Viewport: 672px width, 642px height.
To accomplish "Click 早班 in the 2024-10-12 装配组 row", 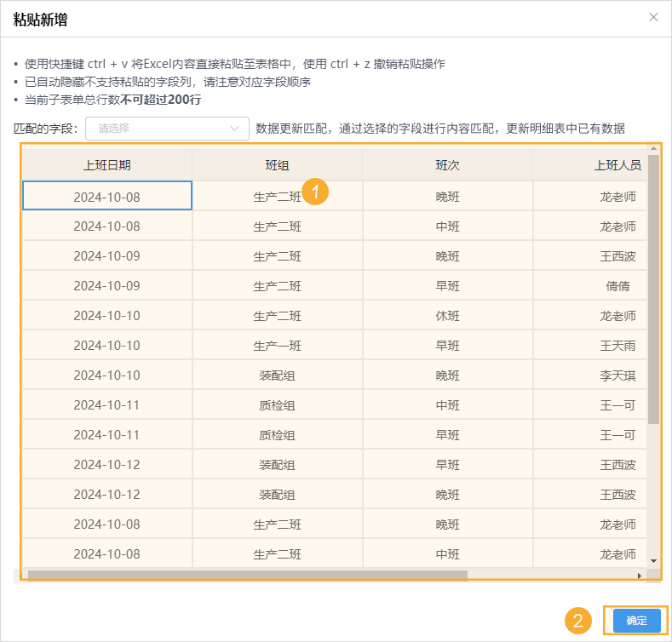I will click(x=447, y=465).
